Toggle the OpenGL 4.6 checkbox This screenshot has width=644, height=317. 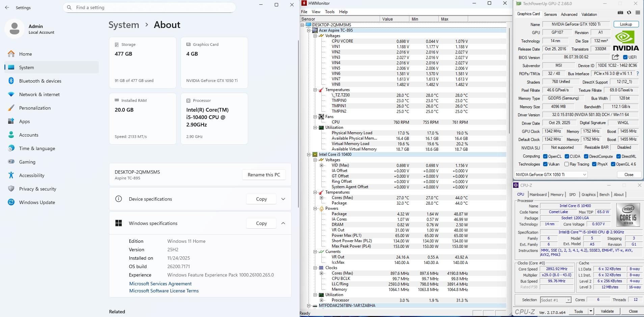click(613, 164)
